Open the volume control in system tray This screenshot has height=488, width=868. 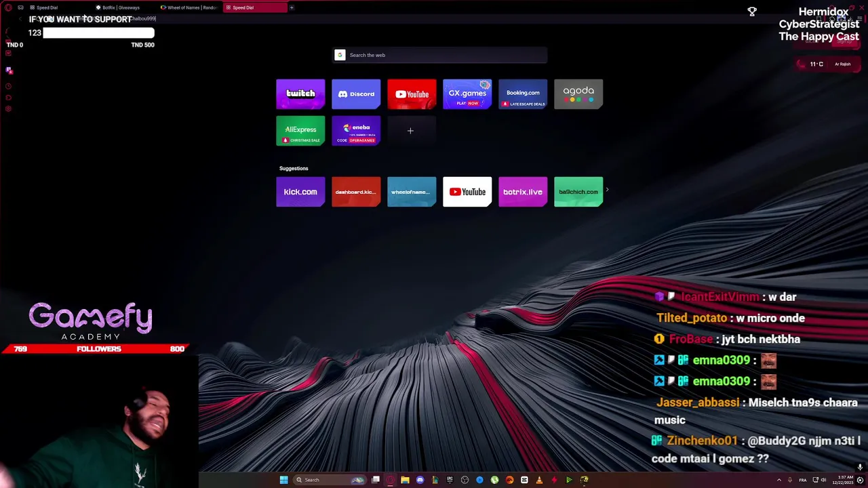(824, 480)
